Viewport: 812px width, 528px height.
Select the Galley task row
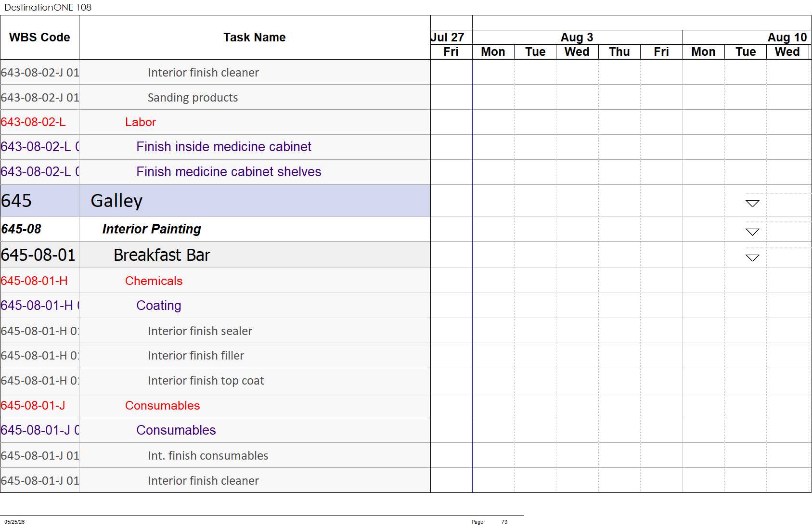click(215, 201)
